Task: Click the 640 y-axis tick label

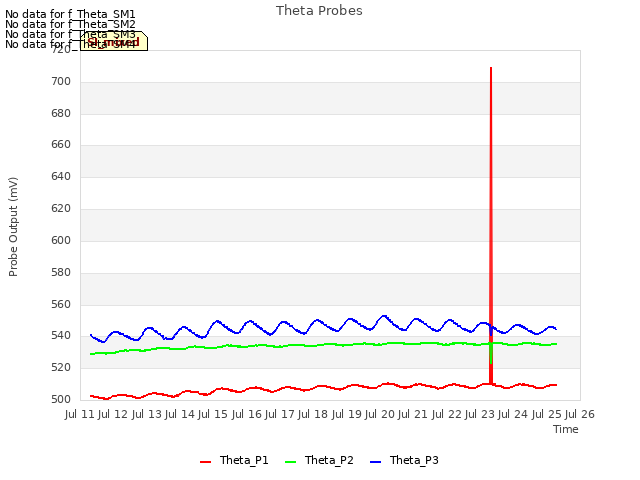Action: point(61,176)
